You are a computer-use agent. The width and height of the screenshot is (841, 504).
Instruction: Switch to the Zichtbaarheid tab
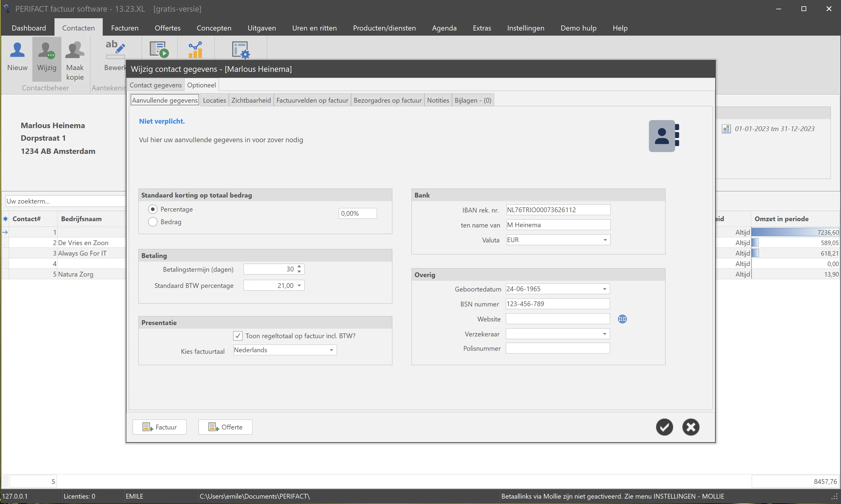(251, 100)
